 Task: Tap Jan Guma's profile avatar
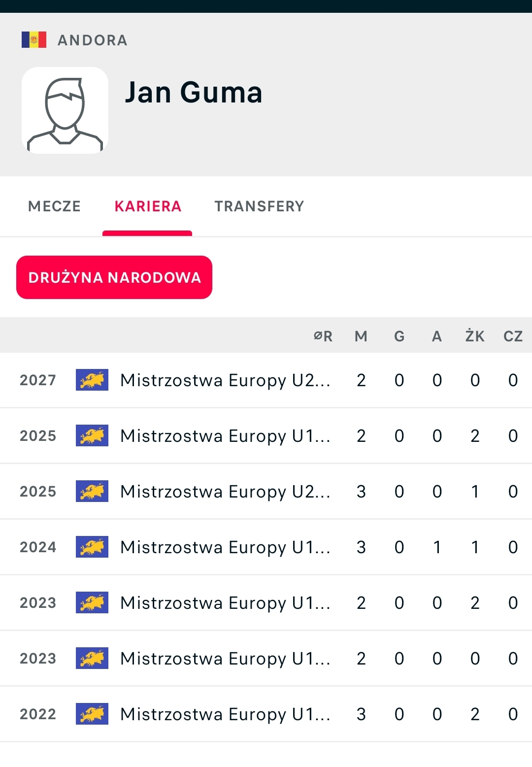(65, 110)
